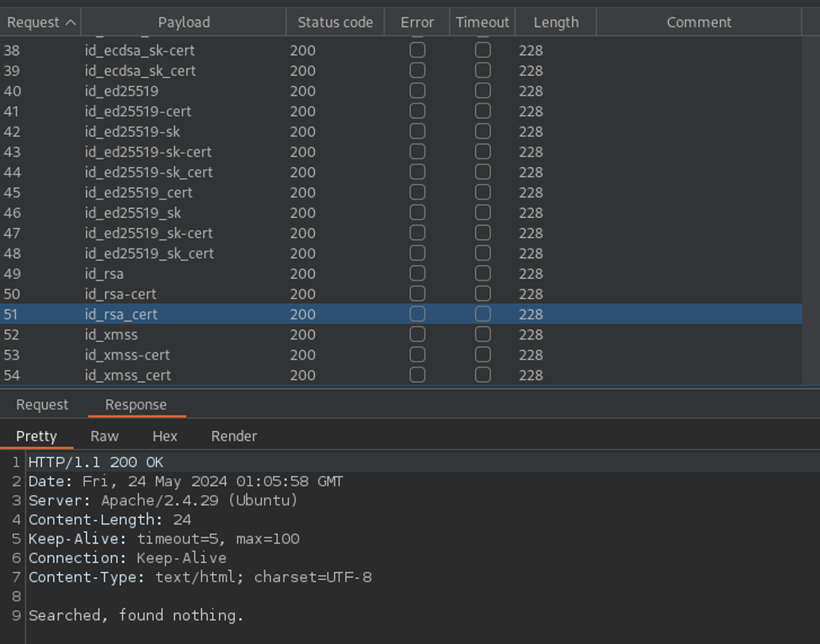Sort by Status code column header
820x644 pixels.
[x=335, y=23]
